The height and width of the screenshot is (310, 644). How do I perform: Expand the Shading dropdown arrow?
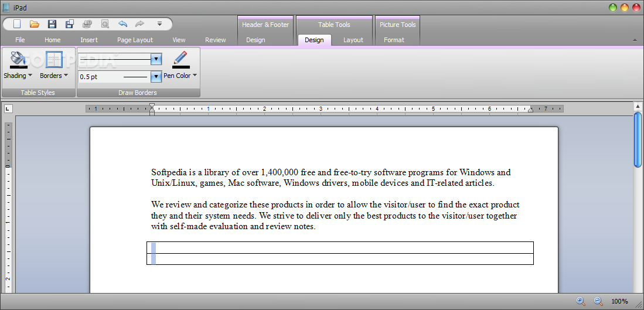click(x=30, y=76)
